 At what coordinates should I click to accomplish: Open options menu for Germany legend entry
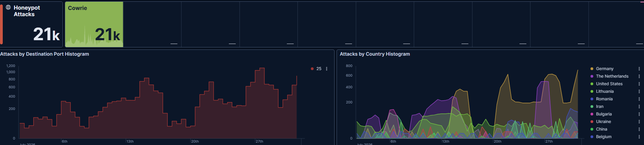tap(639, 69)
